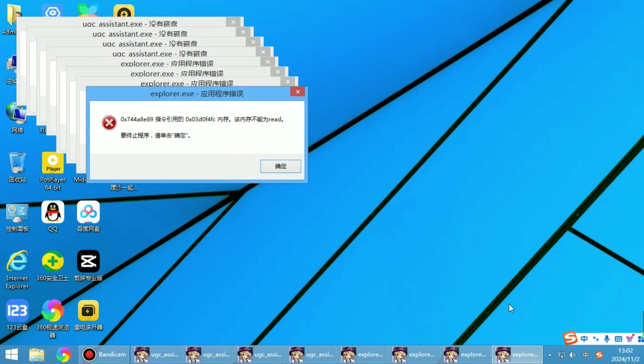Open 百度网盘 desktop icon

88,216
